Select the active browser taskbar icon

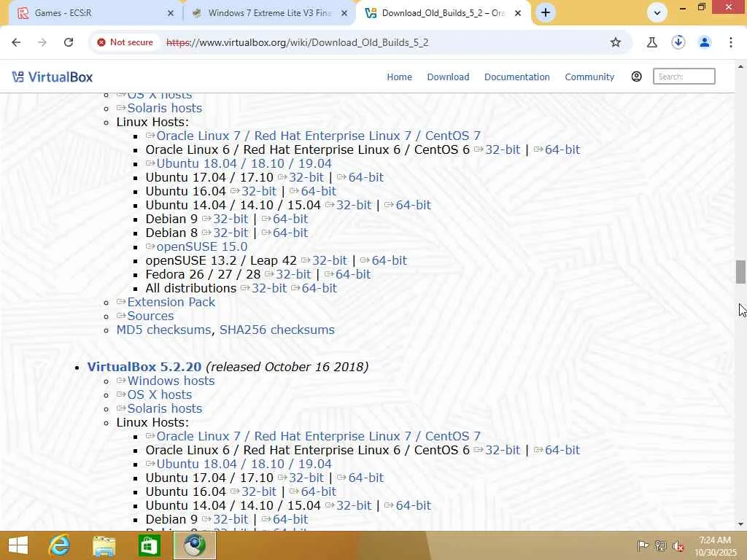tap(194, 545)
